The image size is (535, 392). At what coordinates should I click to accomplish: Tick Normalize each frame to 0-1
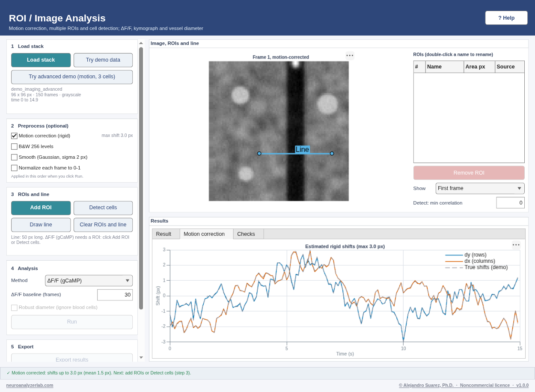15,168
